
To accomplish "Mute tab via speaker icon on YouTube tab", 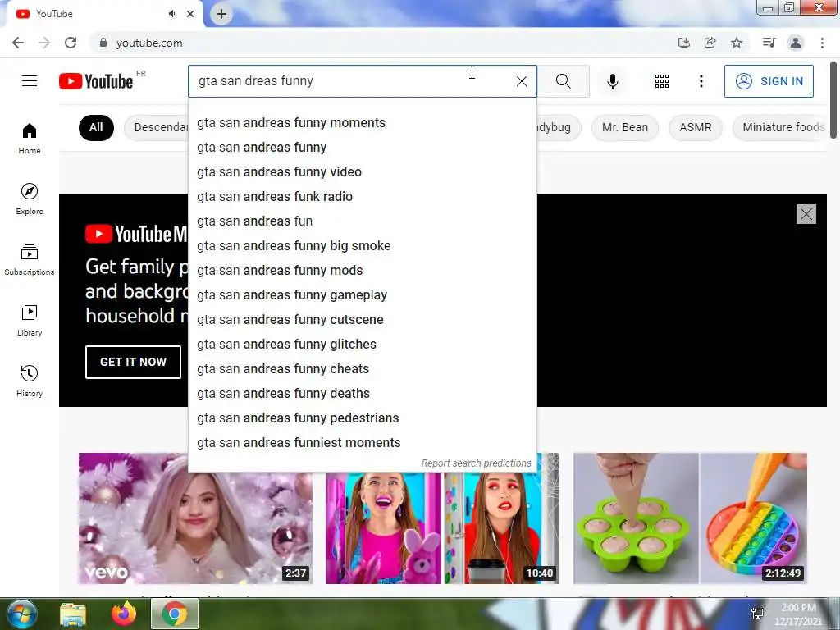I will point(172,14).
